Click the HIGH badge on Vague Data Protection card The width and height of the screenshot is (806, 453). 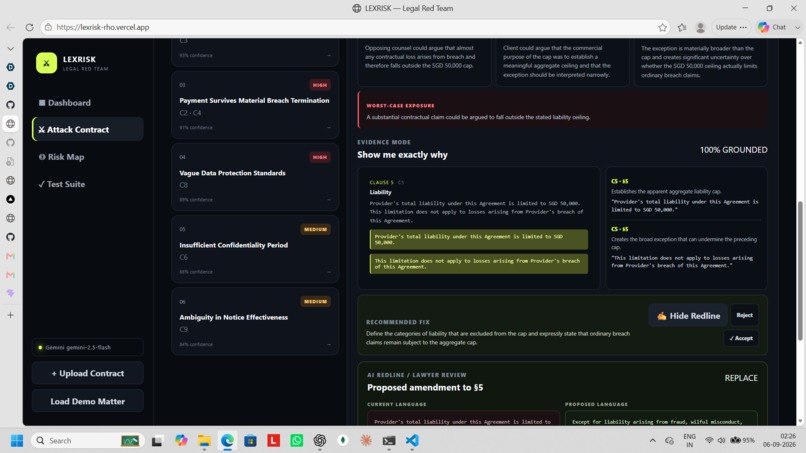[x=320, y=157]
